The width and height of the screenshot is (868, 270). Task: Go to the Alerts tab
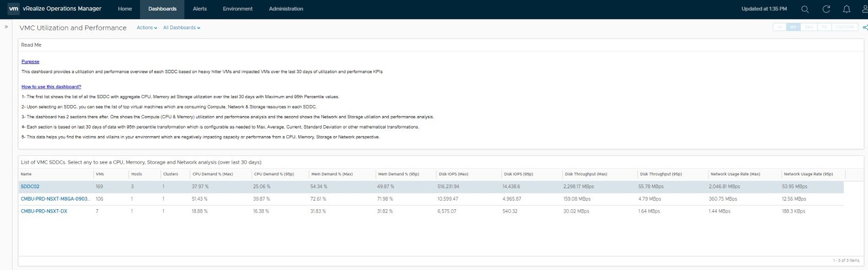[200, 9]
